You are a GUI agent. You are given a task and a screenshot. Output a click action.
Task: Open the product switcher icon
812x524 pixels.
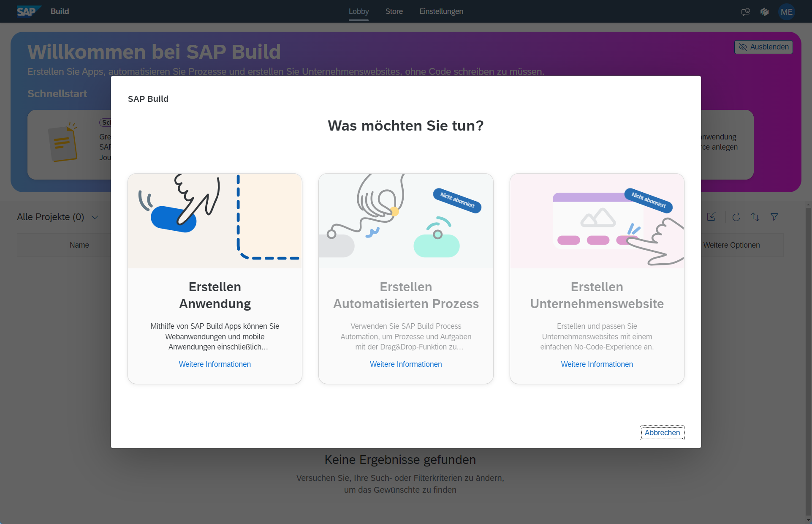point(765,11)
